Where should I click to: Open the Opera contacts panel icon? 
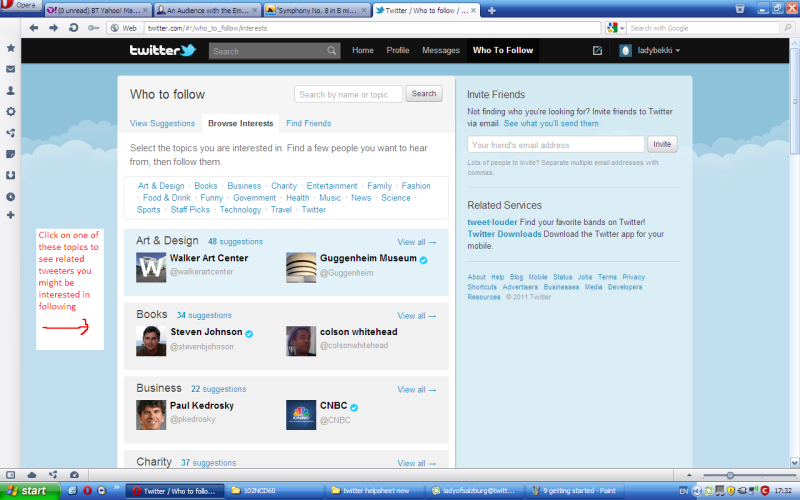(10, 90)
